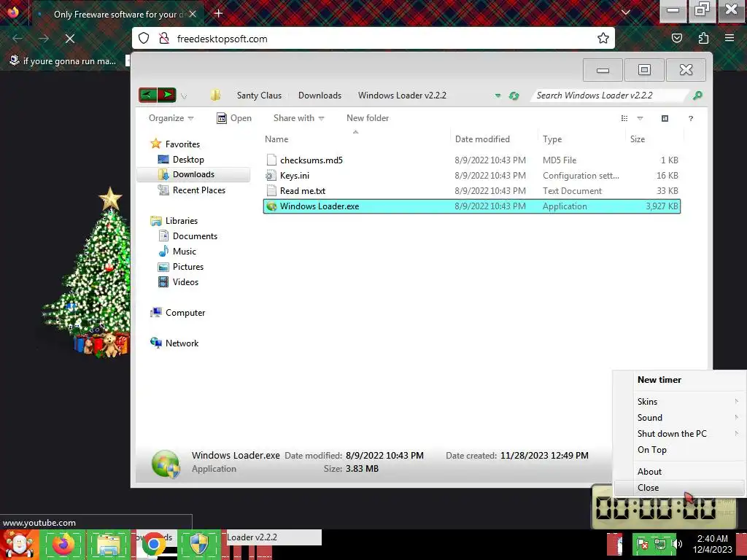Viewport: 747px width, 560px height.
Task: Click the Explorer forward arrow button
Action: [x=167, y=96]
